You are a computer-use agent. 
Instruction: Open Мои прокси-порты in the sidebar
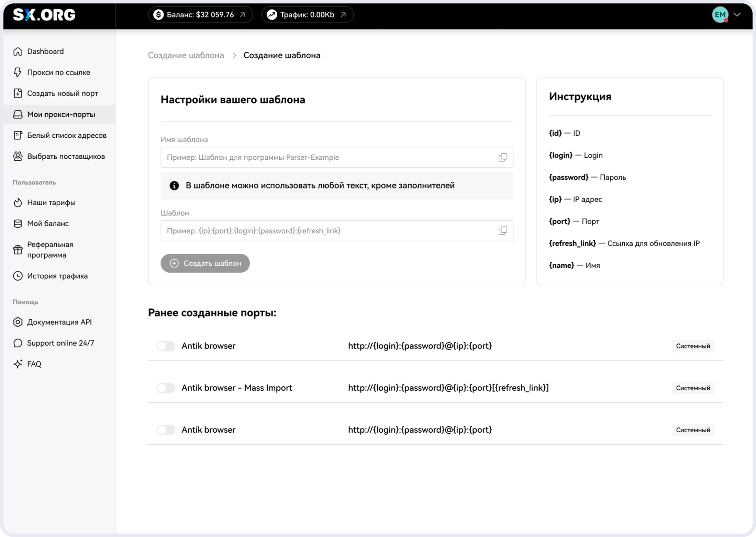point(61,114)
